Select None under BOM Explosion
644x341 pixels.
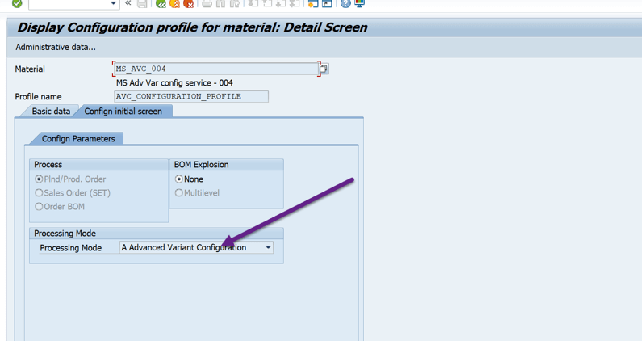[x=178, y=179]
